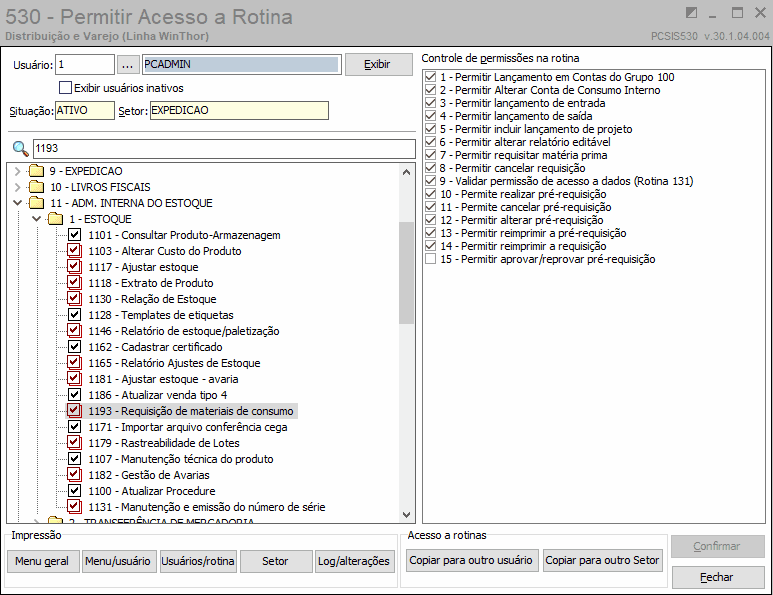Toggle checkbox for 1193 Requisição de materiais
Screen dimensions: 773x595
pos(74,410)
